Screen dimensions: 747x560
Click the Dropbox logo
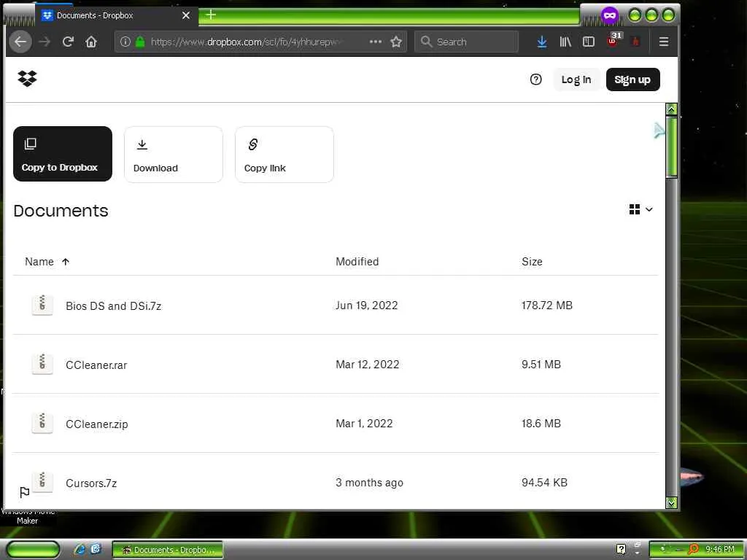27,79
